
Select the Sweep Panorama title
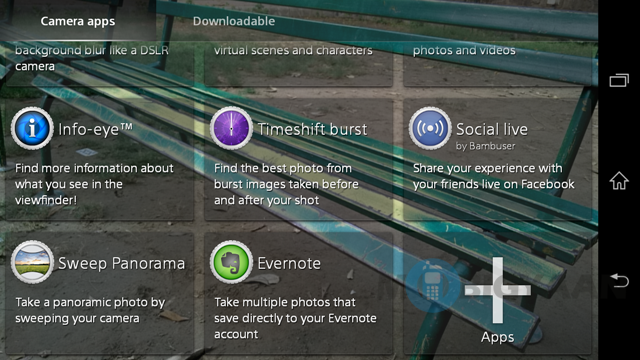[121, 263]
